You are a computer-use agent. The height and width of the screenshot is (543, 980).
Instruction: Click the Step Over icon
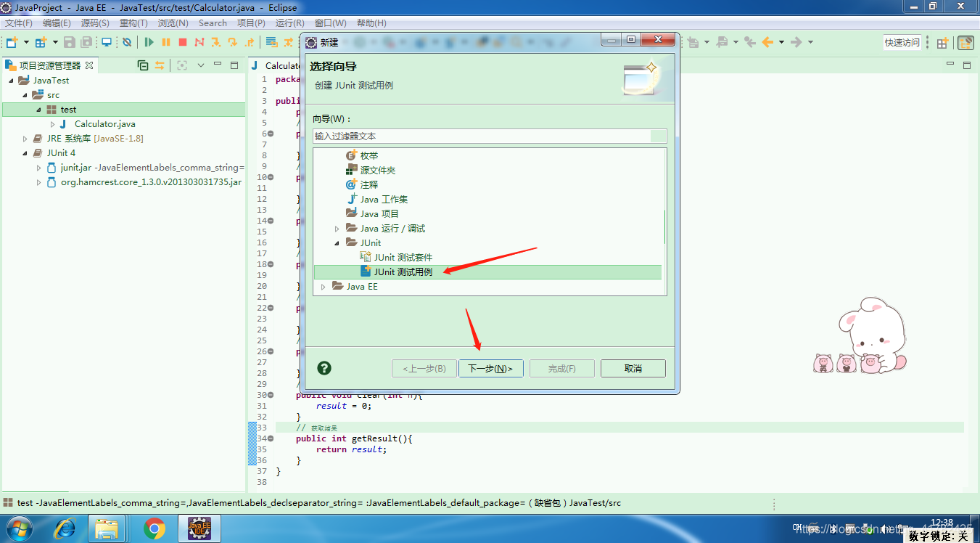point(233,42)
